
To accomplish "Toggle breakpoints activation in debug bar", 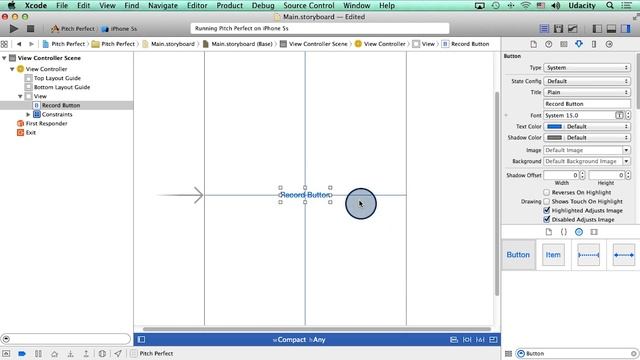I will (22, 353).
